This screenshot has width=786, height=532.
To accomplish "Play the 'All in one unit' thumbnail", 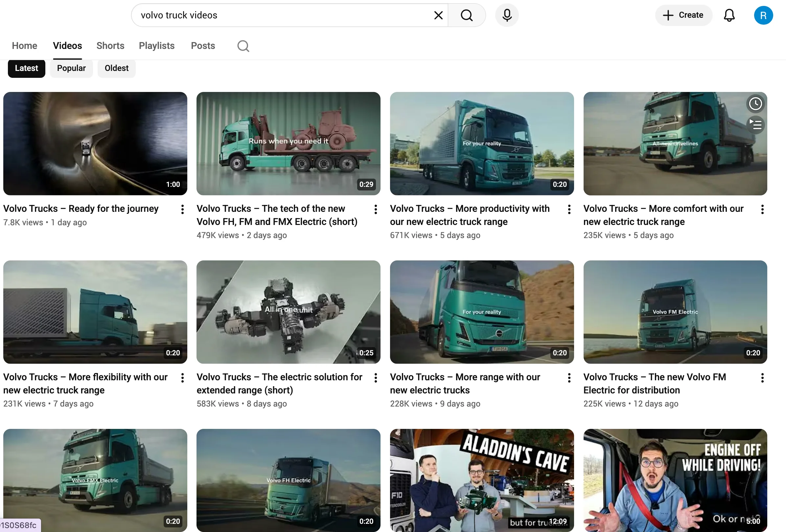I will point(288,312).
